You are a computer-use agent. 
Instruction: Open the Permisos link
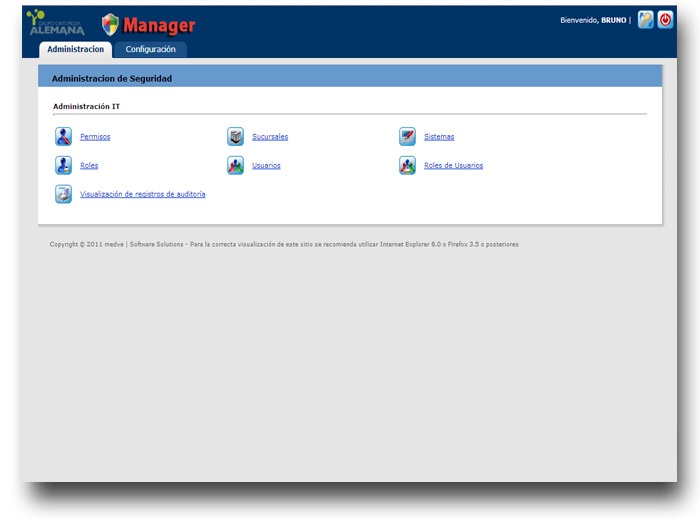tap(95, 137)
